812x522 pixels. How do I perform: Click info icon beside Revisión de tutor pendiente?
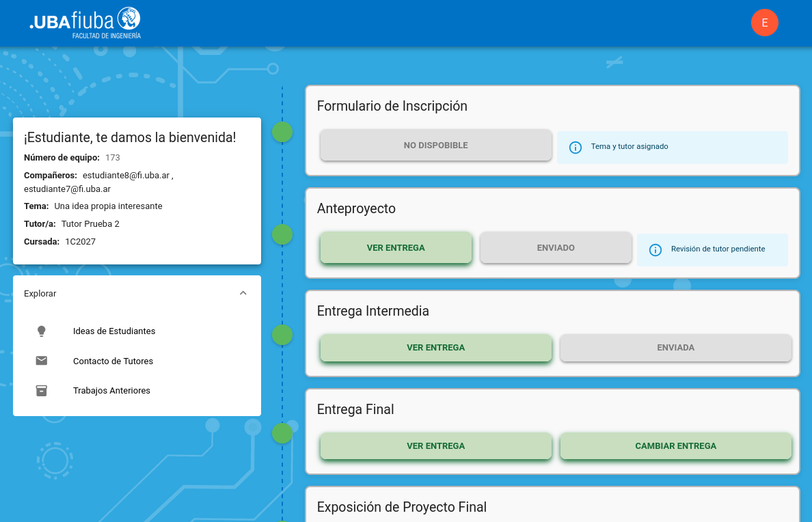[655, 249]
